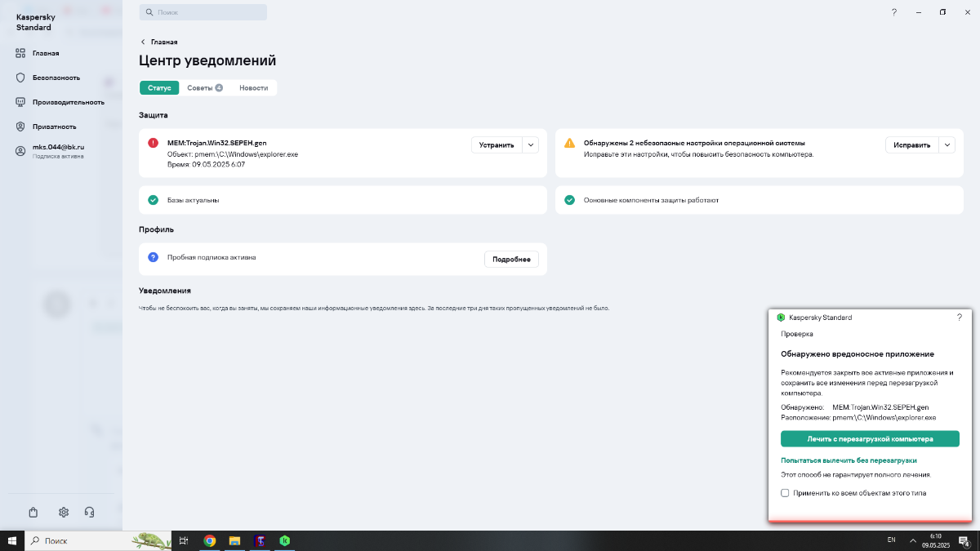
Task: Open Производительность section in the sidebar
Action: point(61,102)
